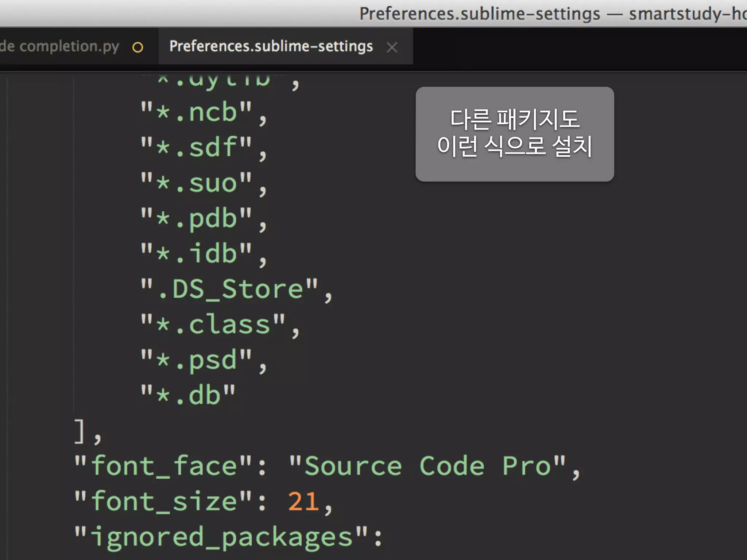Click the window title Preferences.sublime-settings
This screenshot has height=560, width=747.
click(x=480, y=14)
